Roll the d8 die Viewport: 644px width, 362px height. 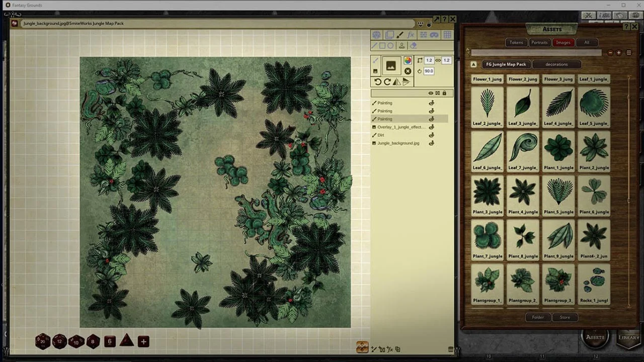[x=93, y=341]
